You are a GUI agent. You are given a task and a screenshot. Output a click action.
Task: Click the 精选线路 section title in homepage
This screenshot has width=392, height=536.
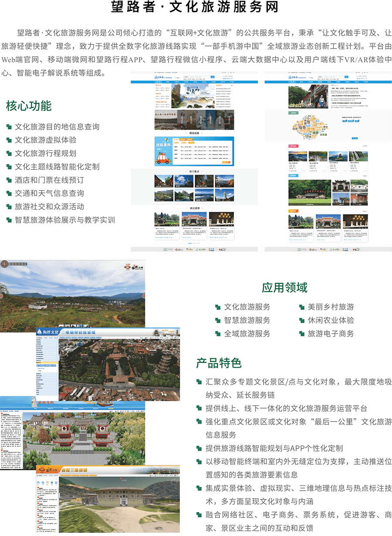[x=194, y=133]
